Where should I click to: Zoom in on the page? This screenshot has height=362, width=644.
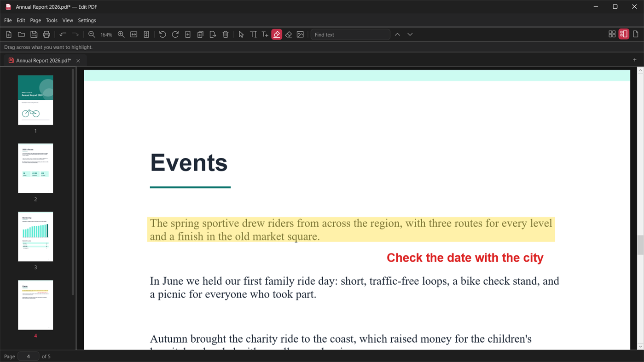[121, 34]
